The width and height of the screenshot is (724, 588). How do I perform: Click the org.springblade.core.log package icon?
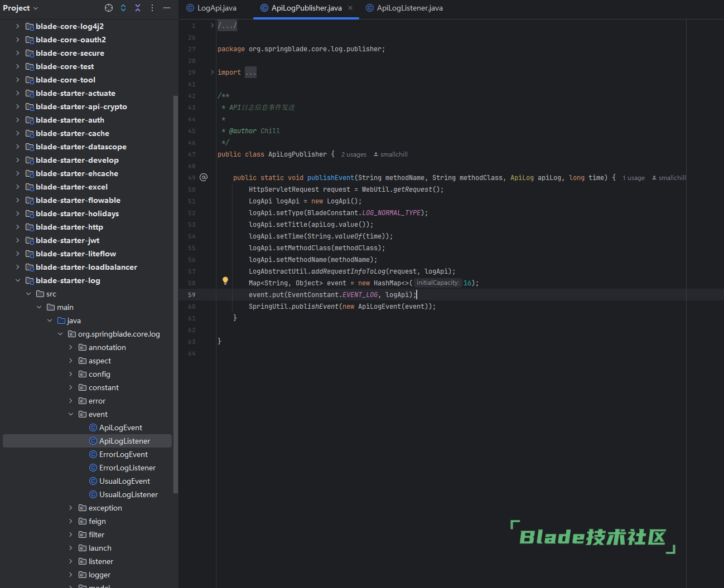point(72,334)
